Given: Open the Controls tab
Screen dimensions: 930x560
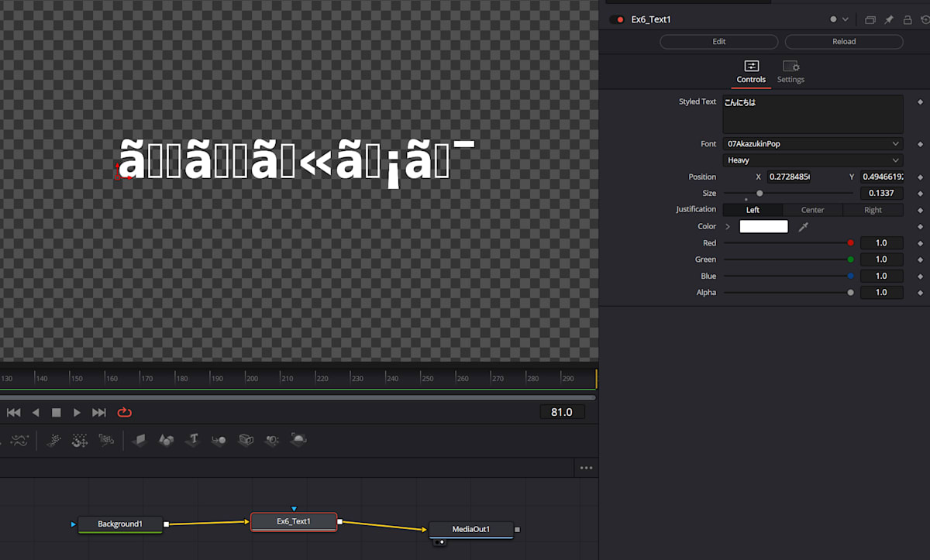Looking at the screenshot, I should click(x=750, y=72).
